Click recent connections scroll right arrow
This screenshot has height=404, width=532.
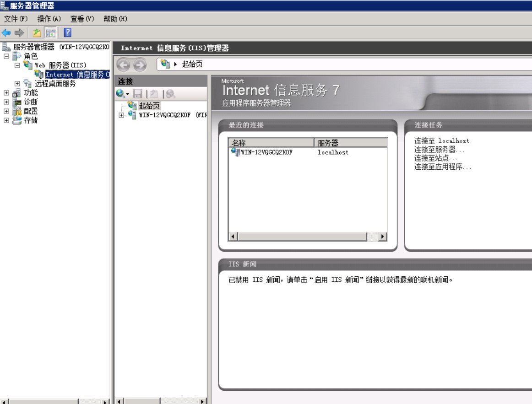383,236
